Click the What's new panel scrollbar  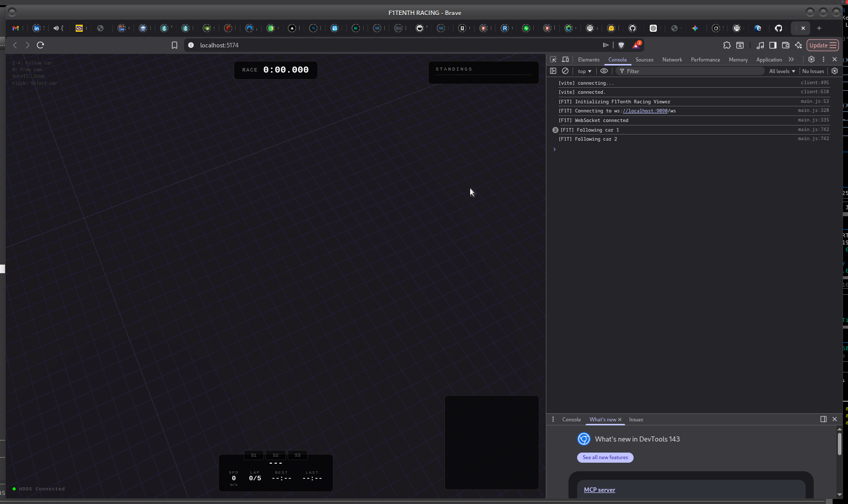839,444
